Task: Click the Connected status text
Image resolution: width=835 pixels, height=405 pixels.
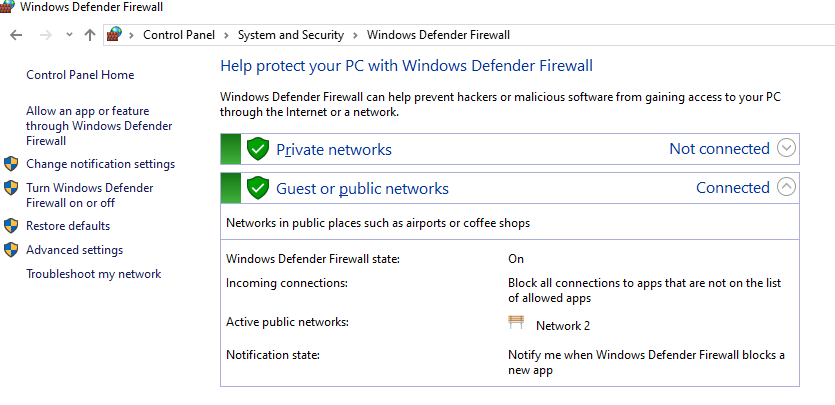Action: click(x=733, y=188)
